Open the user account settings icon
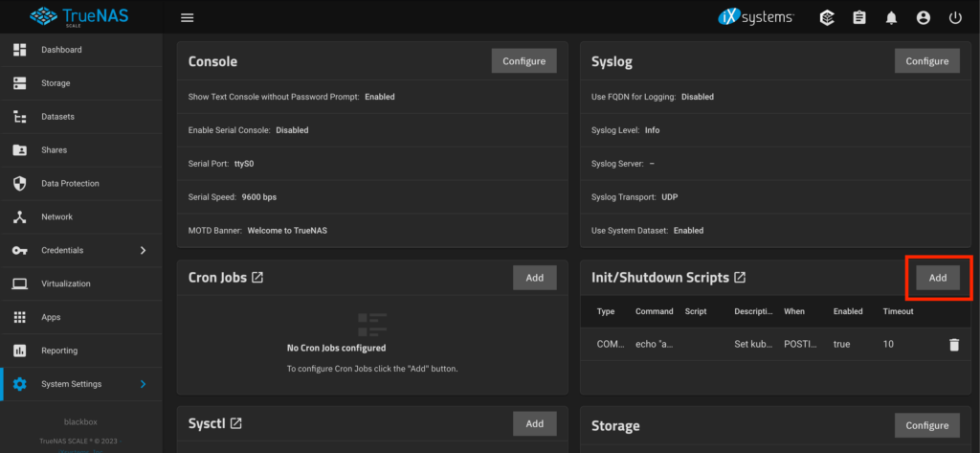Screen dimensions: 980x453 pyautogui.click(x=924, y=18)
